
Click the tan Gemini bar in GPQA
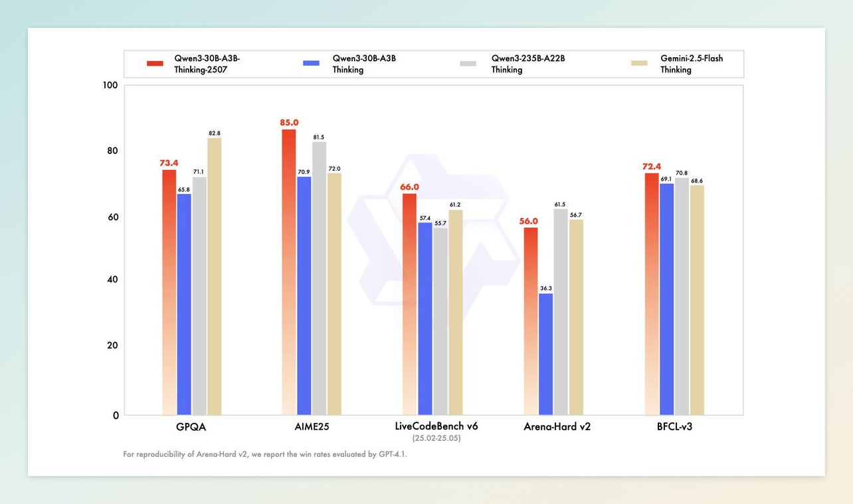(215, 276)
